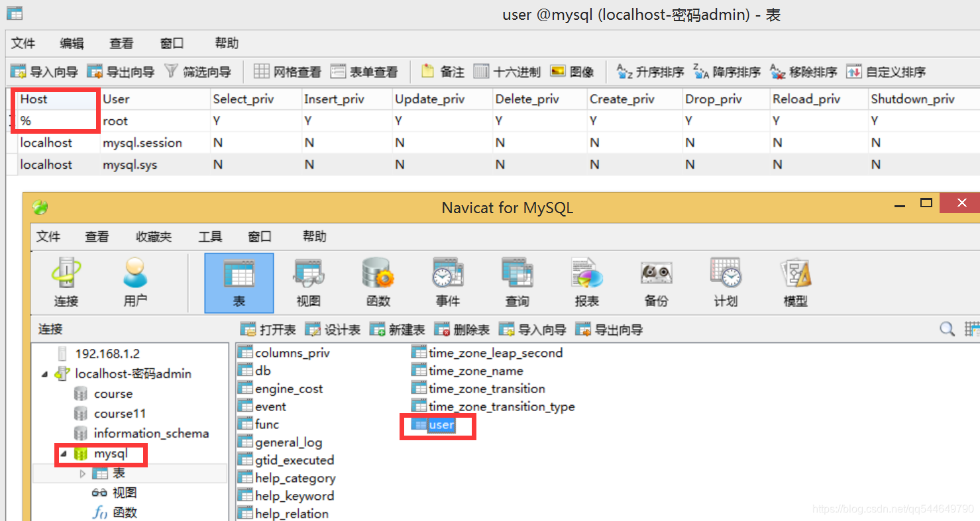Click the search magnifier icon in Navicat
The image size is (980, 521).
[948, 328]
